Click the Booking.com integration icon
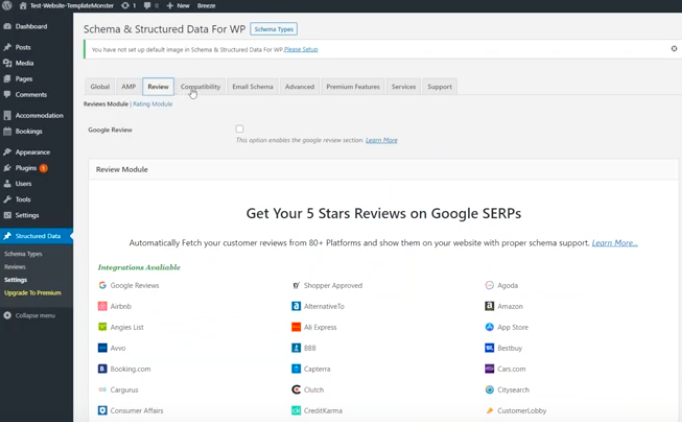The image size is (682, 422). [102, 369]
